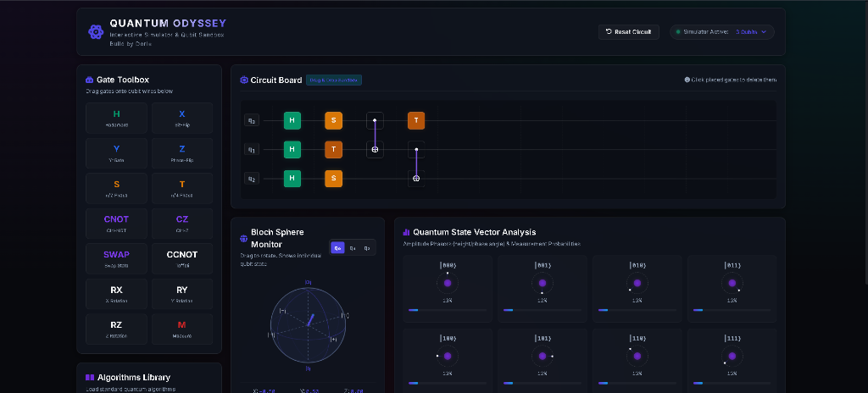The height and width of the screenshot is (393, 868).
Task: Click the q1 wire label
Action: click(x=251, y=149)
